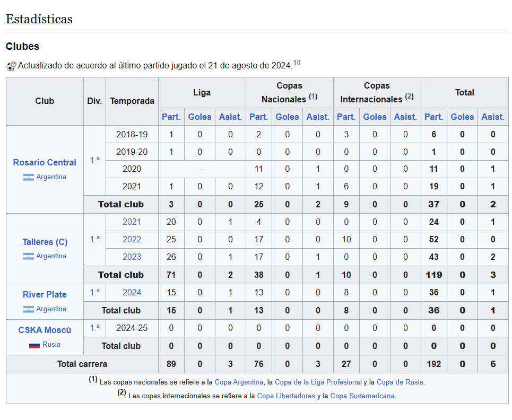Click the Asist. header under Copas Internacionales
This screenshot has width=512, height=420.
pos(405,117)
